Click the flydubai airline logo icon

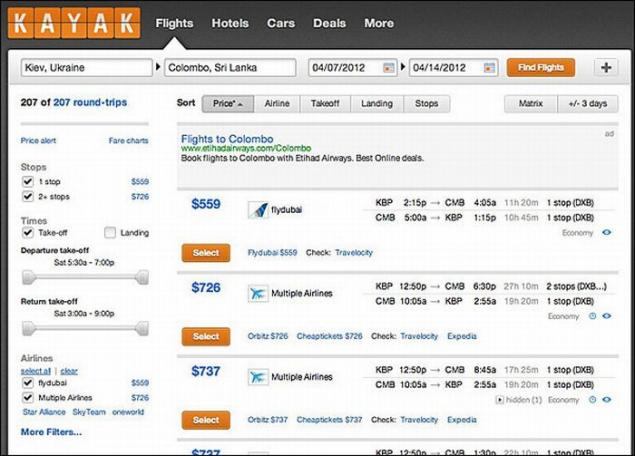[258, 210]
